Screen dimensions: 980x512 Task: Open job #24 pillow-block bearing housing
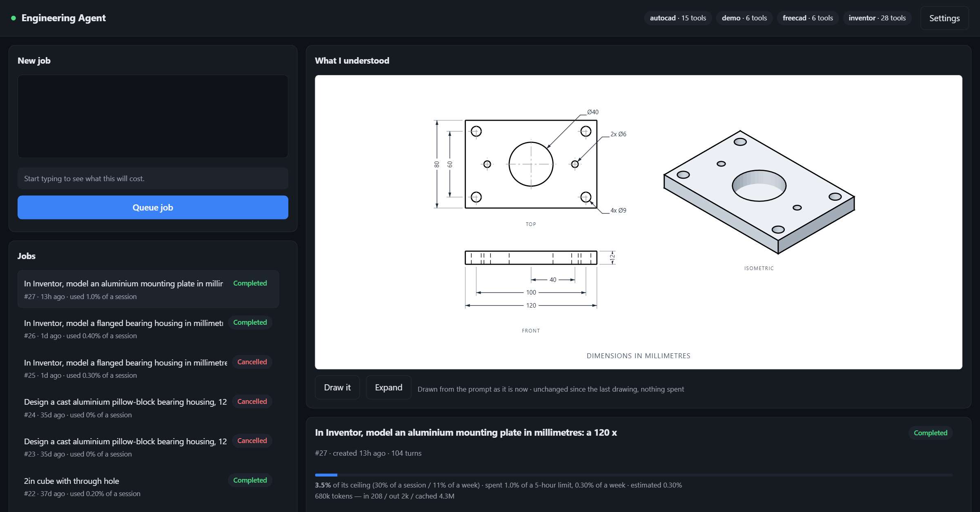point(148,408)
